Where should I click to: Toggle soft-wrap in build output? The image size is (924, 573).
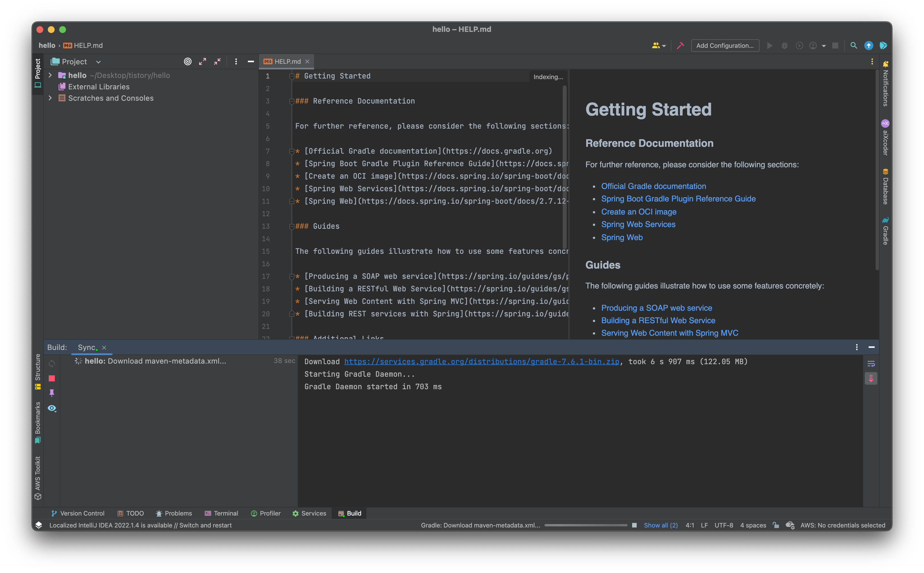[871, 364]
